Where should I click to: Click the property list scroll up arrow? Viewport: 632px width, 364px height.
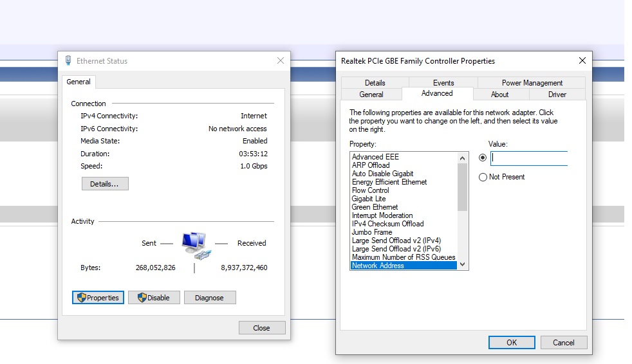point(462,158)
